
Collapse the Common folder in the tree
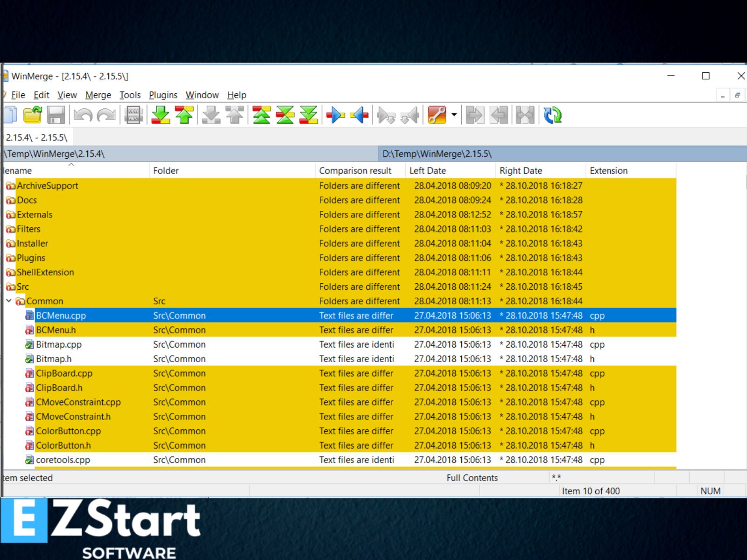click(9, 301)
